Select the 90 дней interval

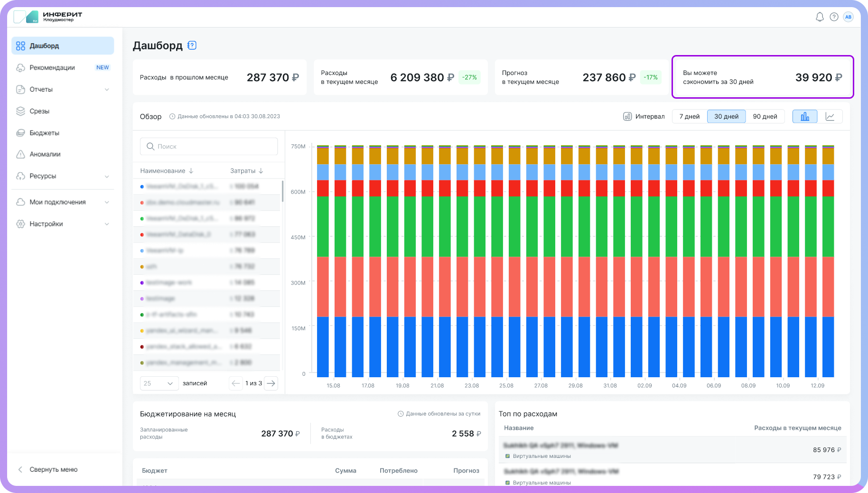point(765,117)
